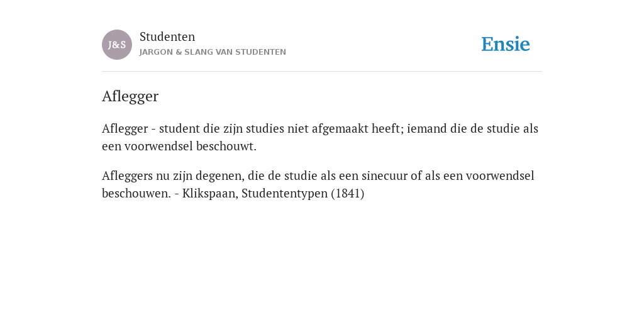Click the name Klikspaan in the citation

coord(210,194)
